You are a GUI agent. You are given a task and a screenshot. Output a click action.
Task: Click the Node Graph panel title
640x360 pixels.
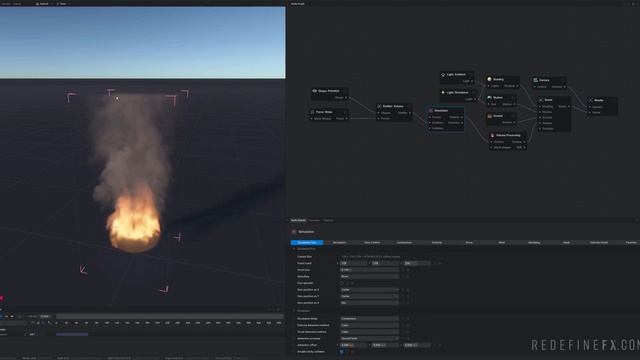[x=298, y=4]
